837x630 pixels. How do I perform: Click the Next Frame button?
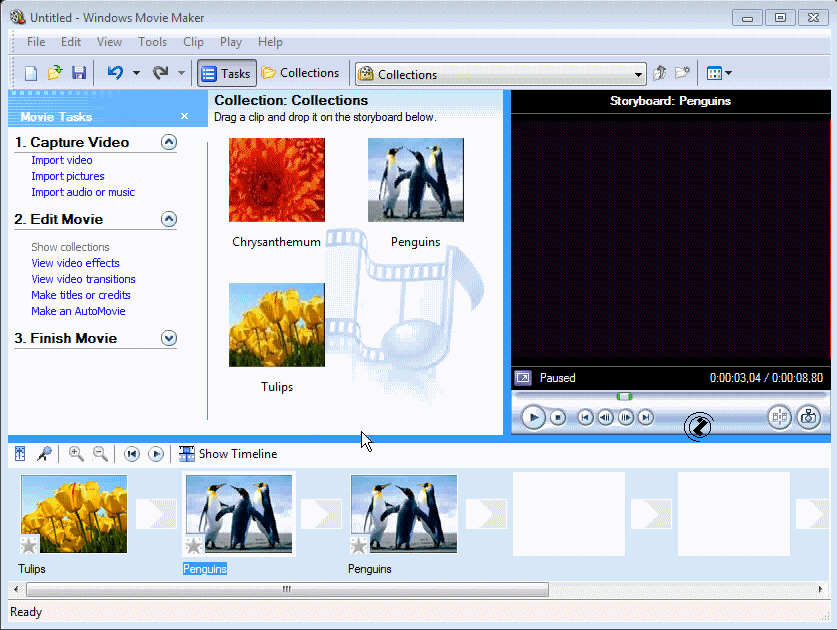click(x=626, y=417)
